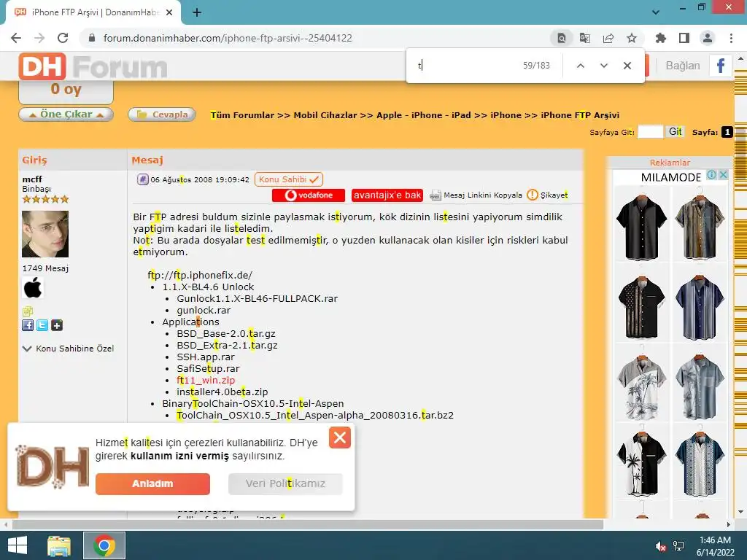Click the Chrome taskbar icon

[x=104, y=545]
